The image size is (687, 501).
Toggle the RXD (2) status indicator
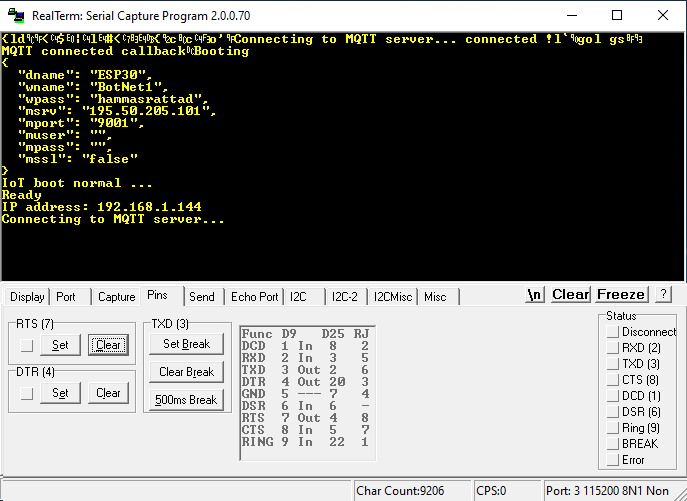coord(612,348)
